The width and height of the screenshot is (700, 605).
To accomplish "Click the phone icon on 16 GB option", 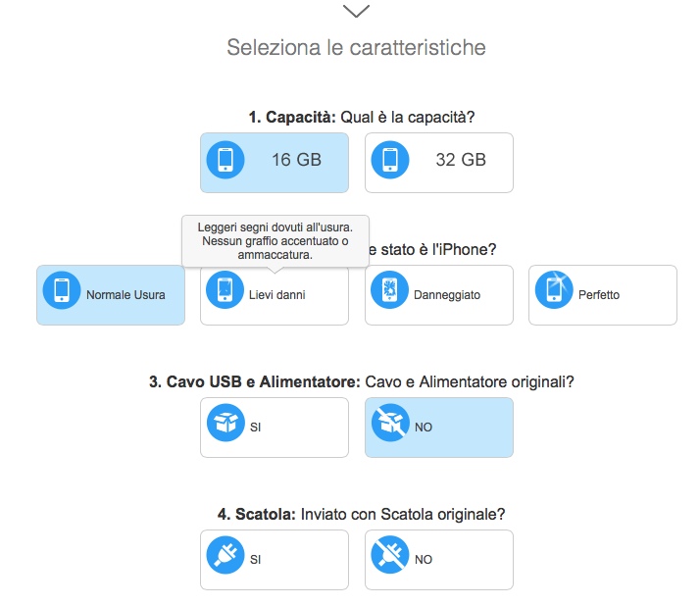I will 225,160.
